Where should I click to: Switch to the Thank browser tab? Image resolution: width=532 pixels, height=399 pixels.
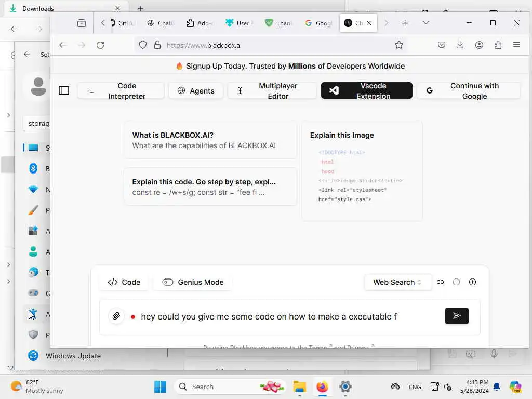coord(279,23)
